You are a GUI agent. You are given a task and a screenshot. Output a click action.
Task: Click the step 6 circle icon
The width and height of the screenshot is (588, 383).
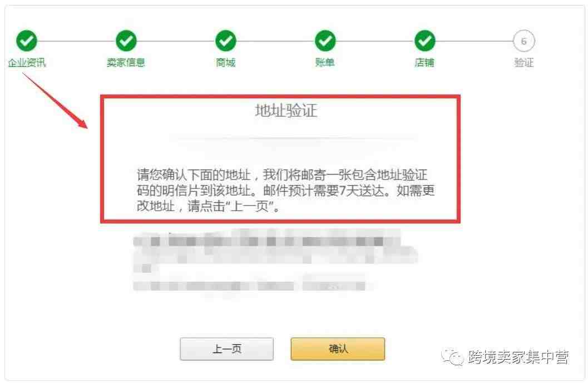(x=524, y=41)
